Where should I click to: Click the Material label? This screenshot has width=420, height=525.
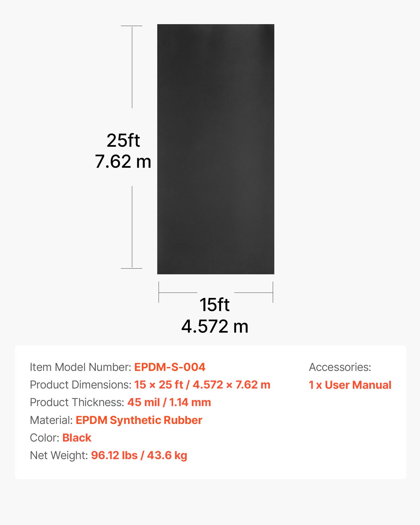pos(51,420)
